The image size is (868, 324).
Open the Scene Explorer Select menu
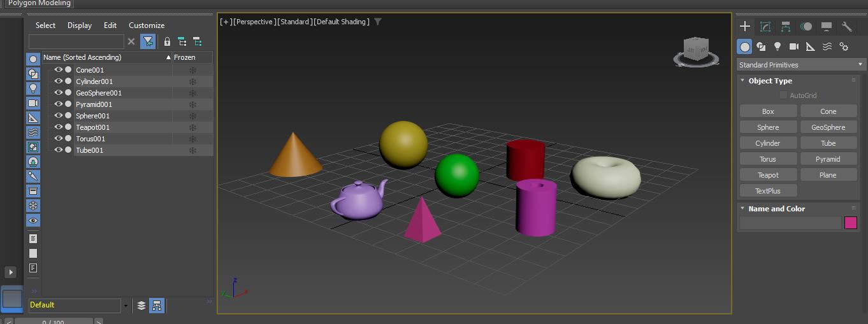point(45,25)
